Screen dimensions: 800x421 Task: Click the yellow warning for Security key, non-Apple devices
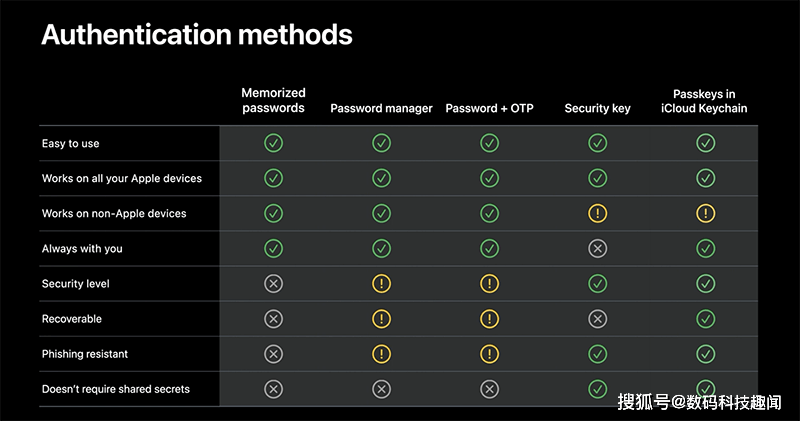(597, 213)
